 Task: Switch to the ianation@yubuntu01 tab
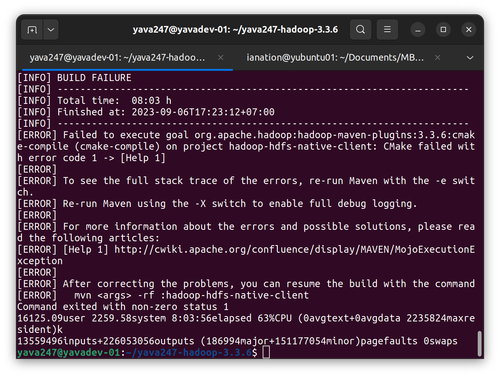335,58
